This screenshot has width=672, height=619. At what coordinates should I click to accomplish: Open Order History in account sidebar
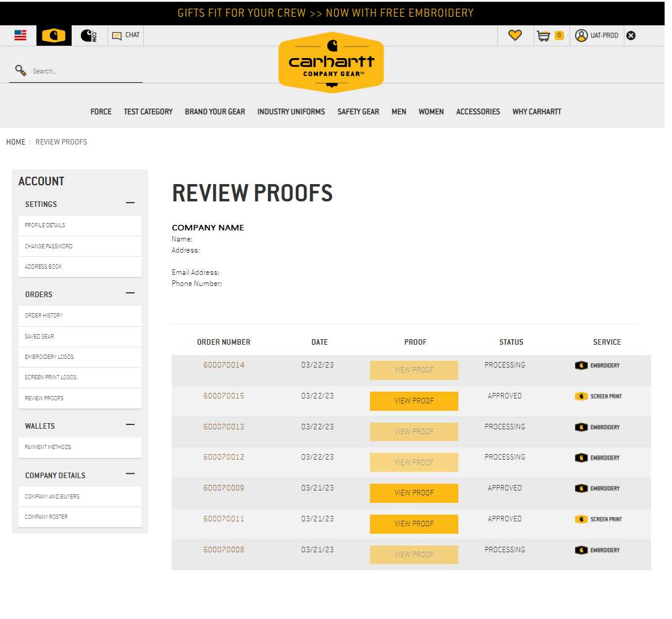(80, 316)
